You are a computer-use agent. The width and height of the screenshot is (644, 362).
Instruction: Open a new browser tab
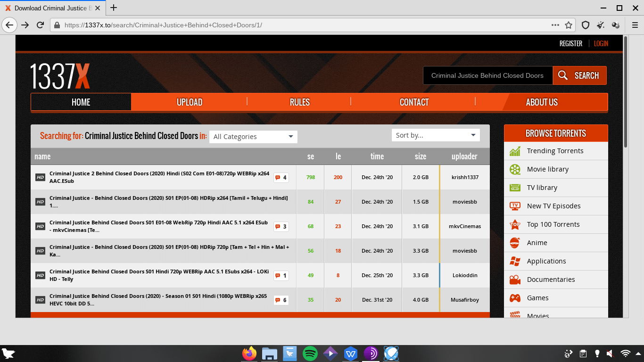114,8
